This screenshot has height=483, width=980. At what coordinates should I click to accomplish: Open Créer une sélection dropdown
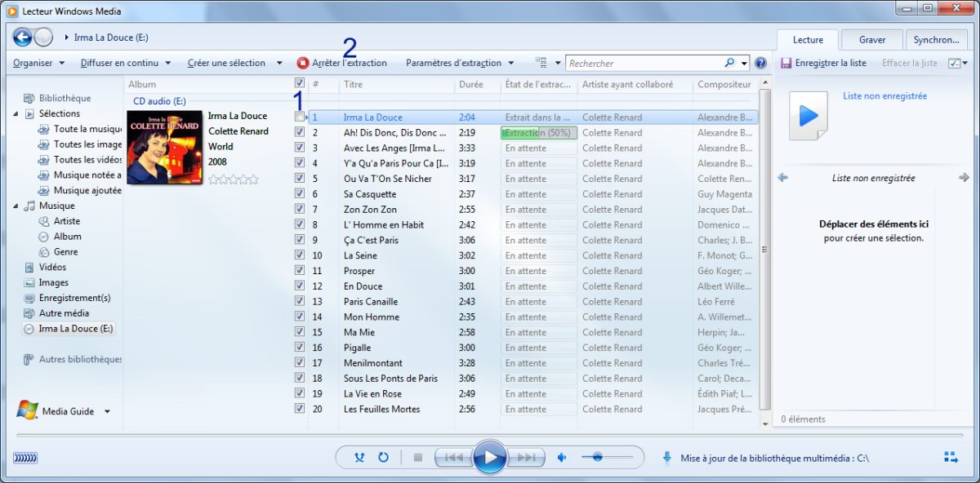click(x=234, y=63)
